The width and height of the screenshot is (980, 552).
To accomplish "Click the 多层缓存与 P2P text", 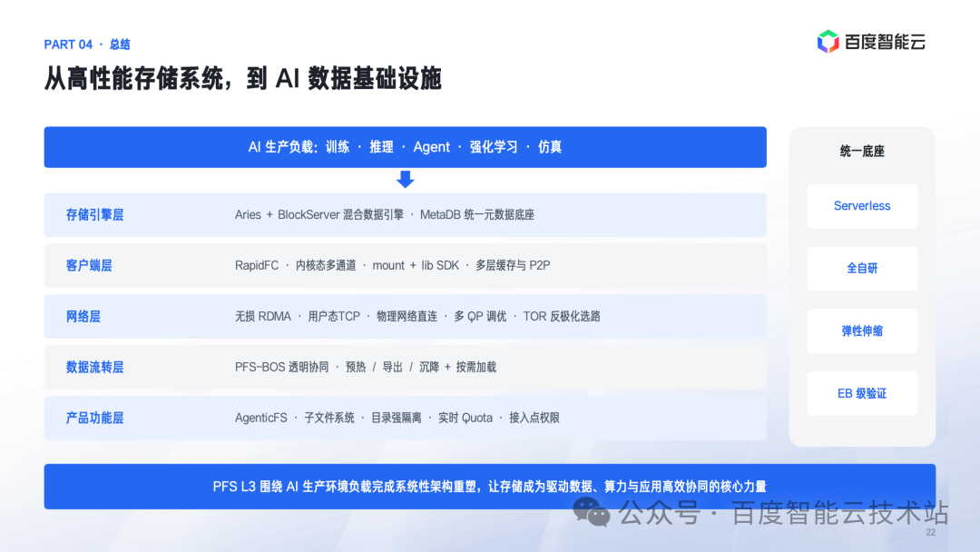I will pyautogui.click(x=513, y=265).
